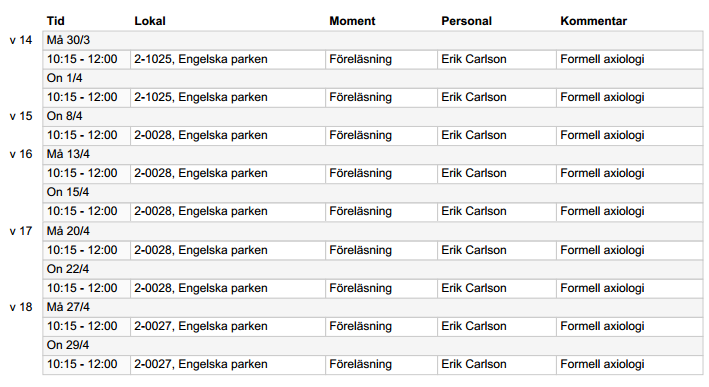Select the Må 27/4 date row
The image size is (709, 387).
(x=373, y=307)
